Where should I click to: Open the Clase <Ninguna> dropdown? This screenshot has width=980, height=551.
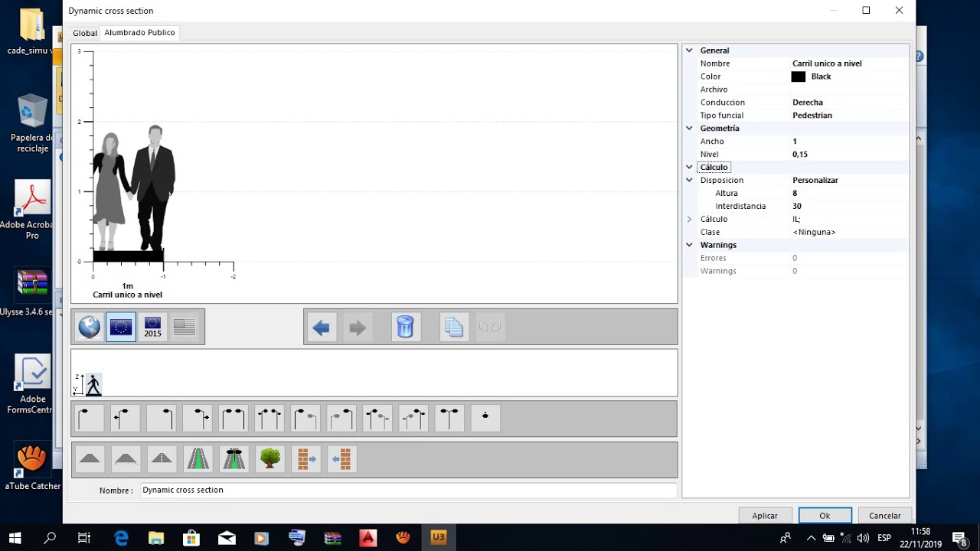(x=850, y=232)
